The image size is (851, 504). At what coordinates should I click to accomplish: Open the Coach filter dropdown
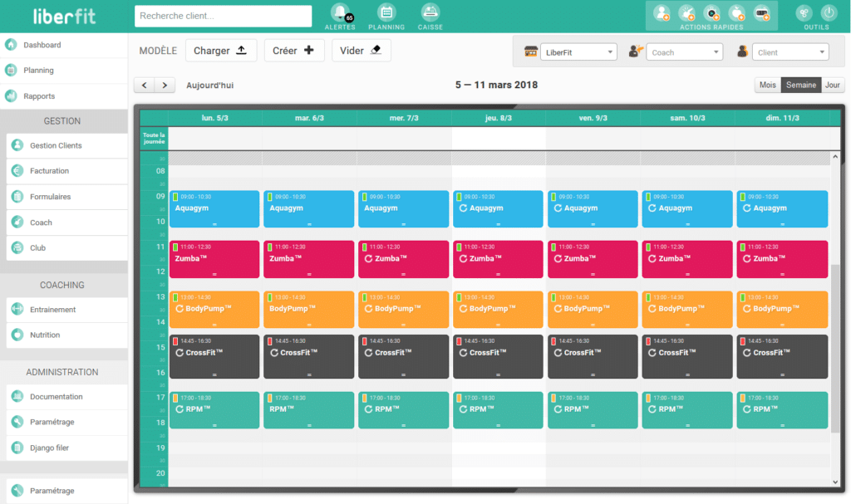[x=684, y=51]
